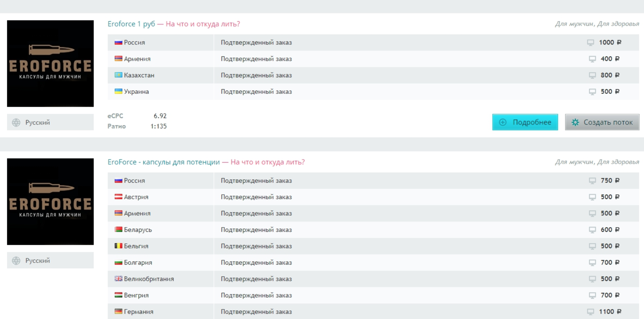The width and height of the screenshot is (644, 319).
Task: Click the first Eroforce product thumbnail
Action: (x=50, y=63)
